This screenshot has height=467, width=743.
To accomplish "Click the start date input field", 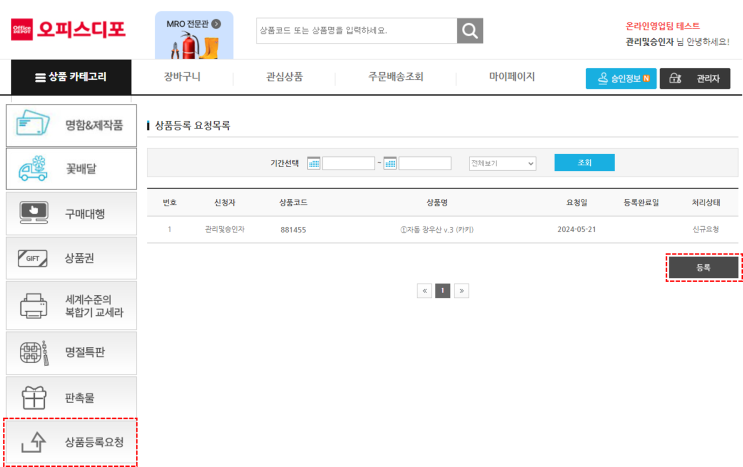I will 348,163.
